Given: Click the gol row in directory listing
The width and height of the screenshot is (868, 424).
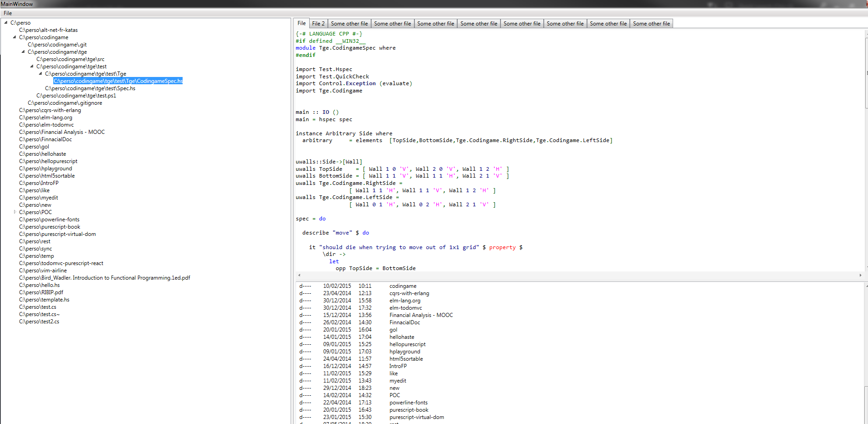Looking at the screenshot, I should click(348, 330).
